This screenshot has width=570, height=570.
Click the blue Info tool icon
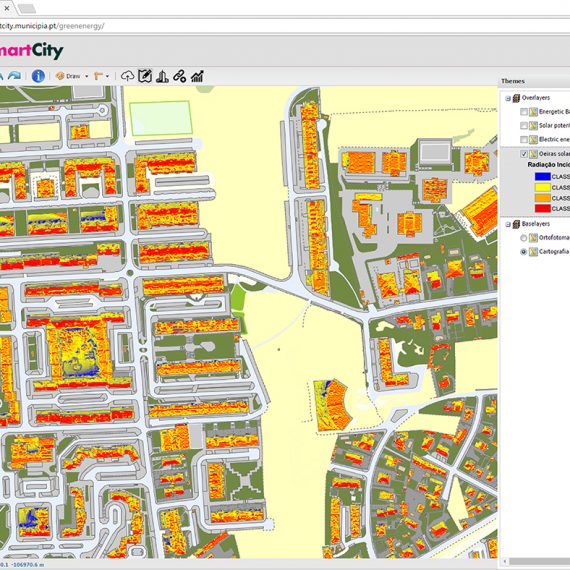click(38, 76)
